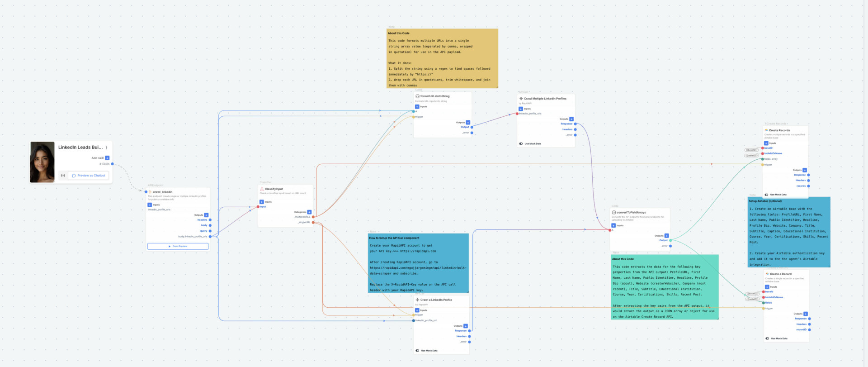Toggle Use Mock Data on Create a Record node
Viewport: 868px width, 367px height.
coord(767,338)
